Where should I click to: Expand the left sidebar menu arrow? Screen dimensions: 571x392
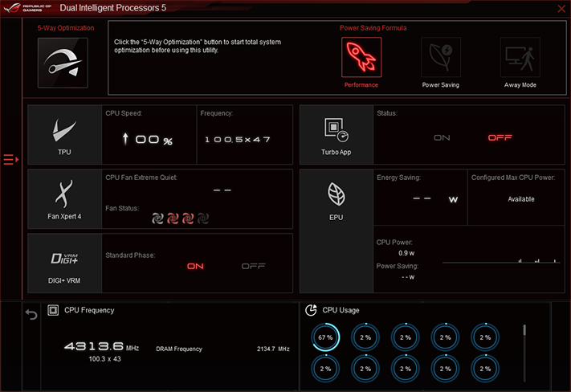point(11,159)
